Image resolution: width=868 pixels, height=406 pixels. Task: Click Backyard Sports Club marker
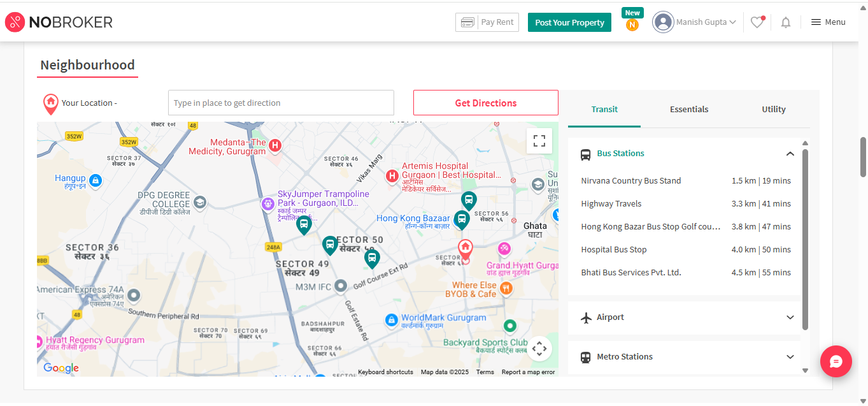pyautogui.click(x=509, y=326)
